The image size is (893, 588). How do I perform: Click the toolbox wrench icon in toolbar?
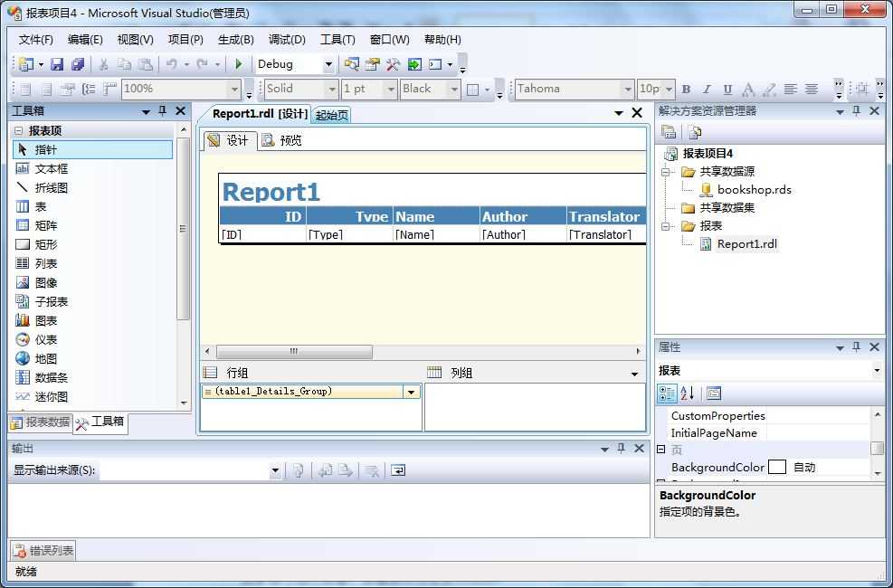click(393, 64)
